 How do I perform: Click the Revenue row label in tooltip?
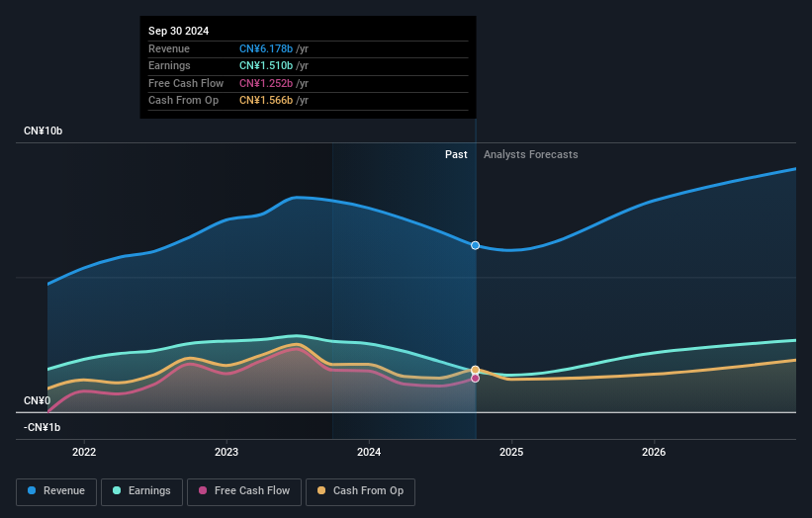169,48
